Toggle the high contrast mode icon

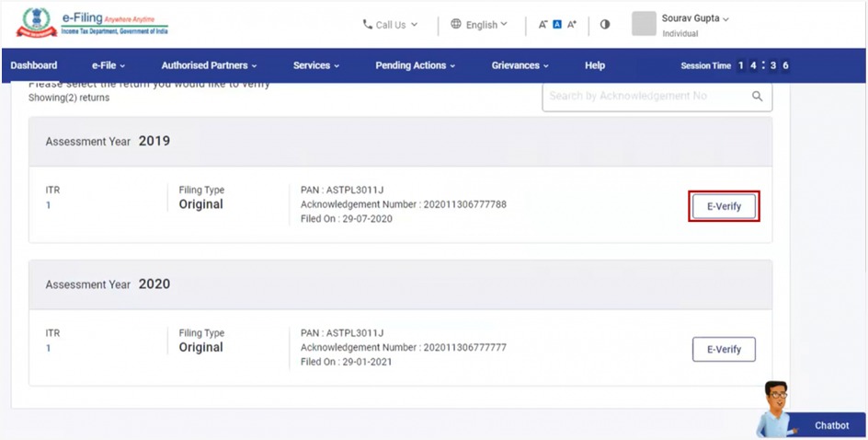coord(605,25)
